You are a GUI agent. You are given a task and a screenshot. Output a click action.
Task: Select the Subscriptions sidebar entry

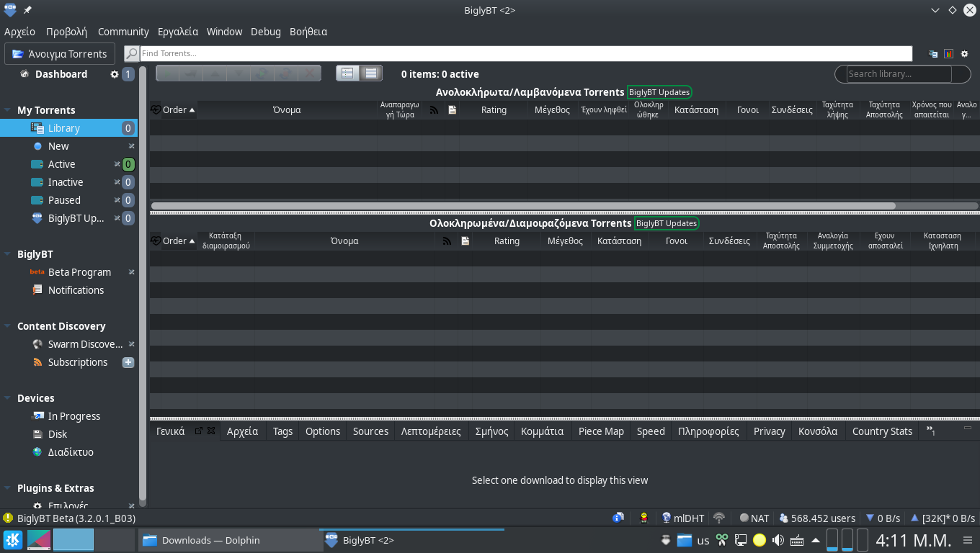click(76, 361)
